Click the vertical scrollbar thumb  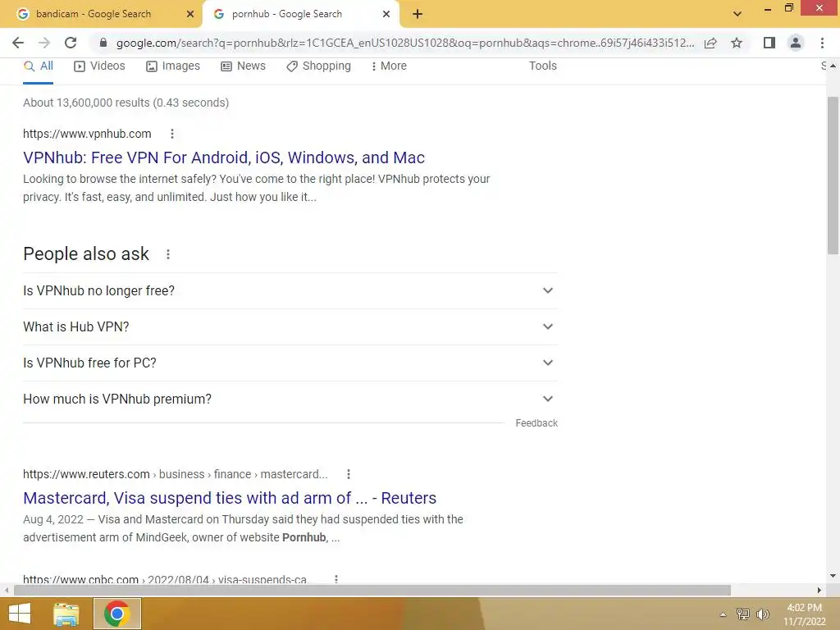[833, 176]
